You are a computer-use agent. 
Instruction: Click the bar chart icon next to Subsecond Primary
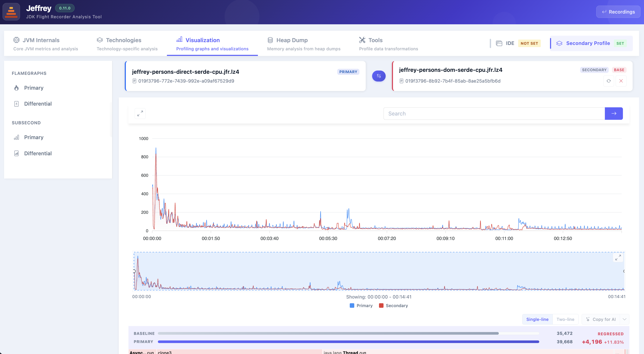tap(17, 137)
